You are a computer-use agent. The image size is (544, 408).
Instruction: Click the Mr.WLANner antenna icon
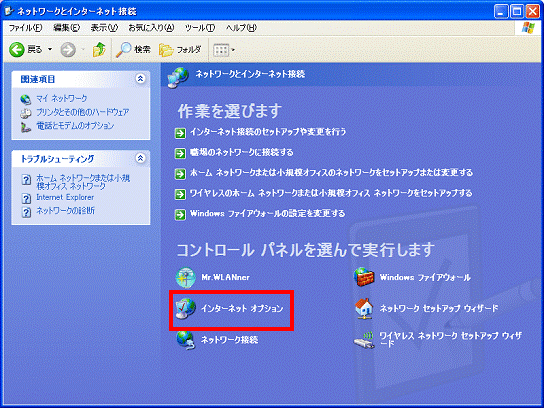pos(186,278)
